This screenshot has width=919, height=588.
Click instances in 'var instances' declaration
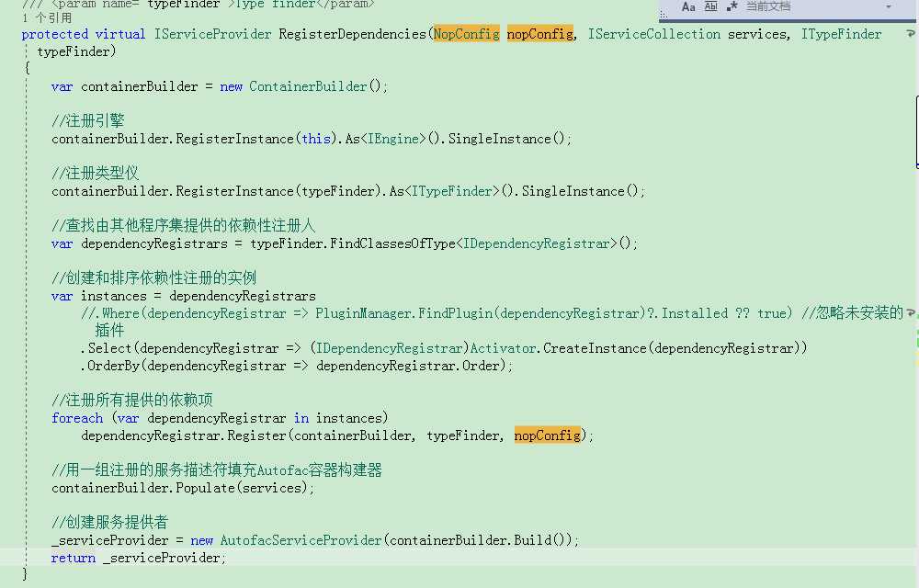[114, 296]
